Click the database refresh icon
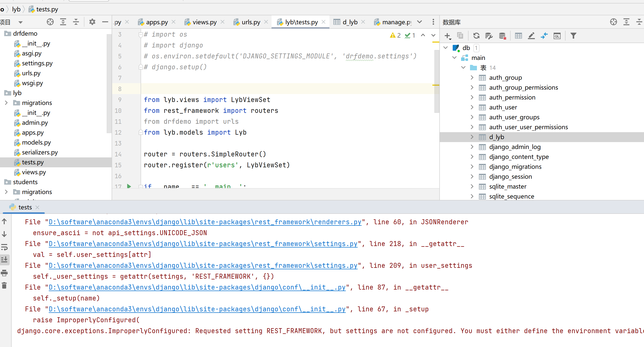 click(476, 36)
